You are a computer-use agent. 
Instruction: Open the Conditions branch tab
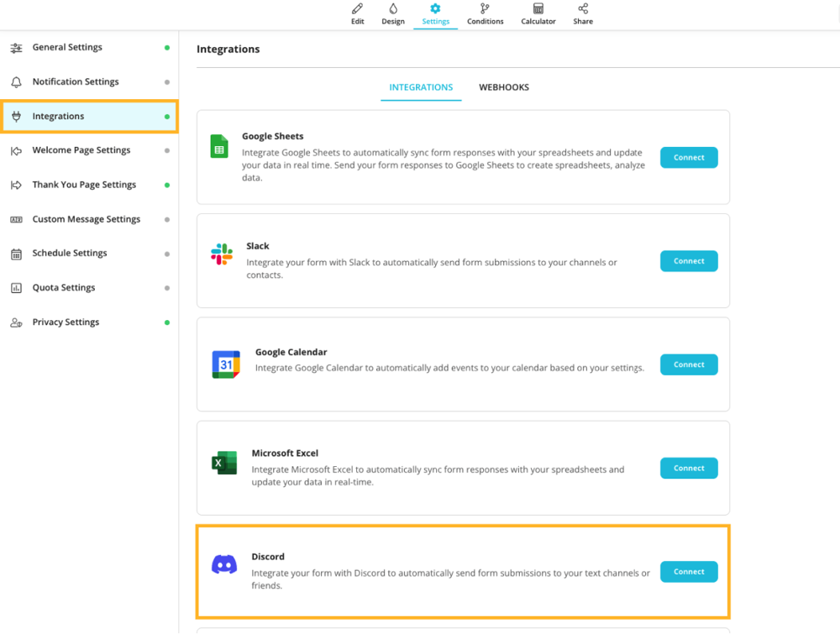tap(485, 14)
